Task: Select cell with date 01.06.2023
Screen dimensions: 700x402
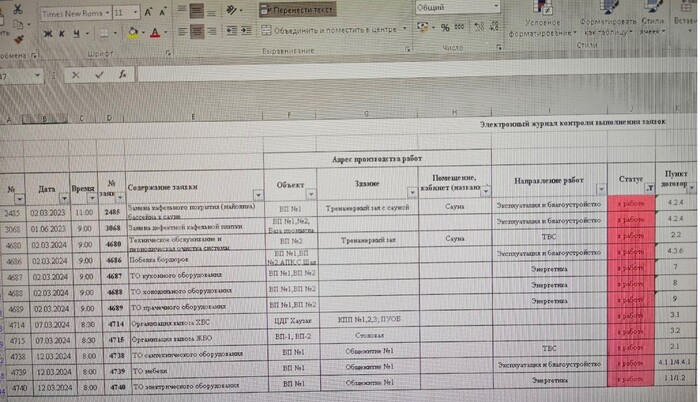Action: (47, 229)
